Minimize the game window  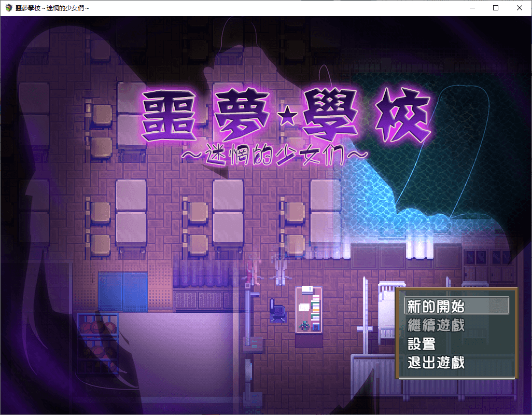[472, 8]
